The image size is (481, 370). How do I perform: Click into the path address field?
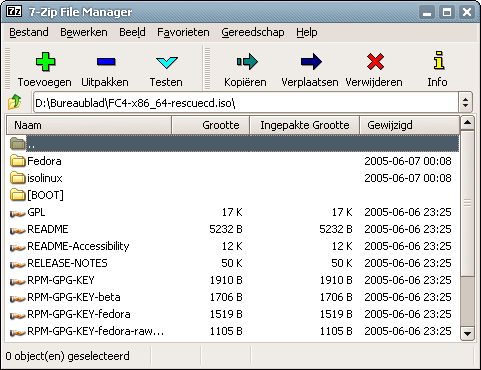point(246,103)
